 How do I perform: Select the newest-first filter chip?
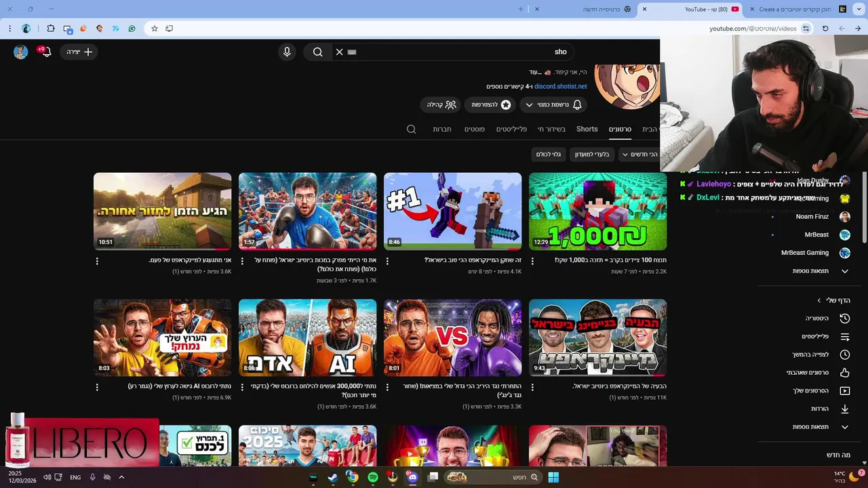pyautogui.click(x=639, y=155)
